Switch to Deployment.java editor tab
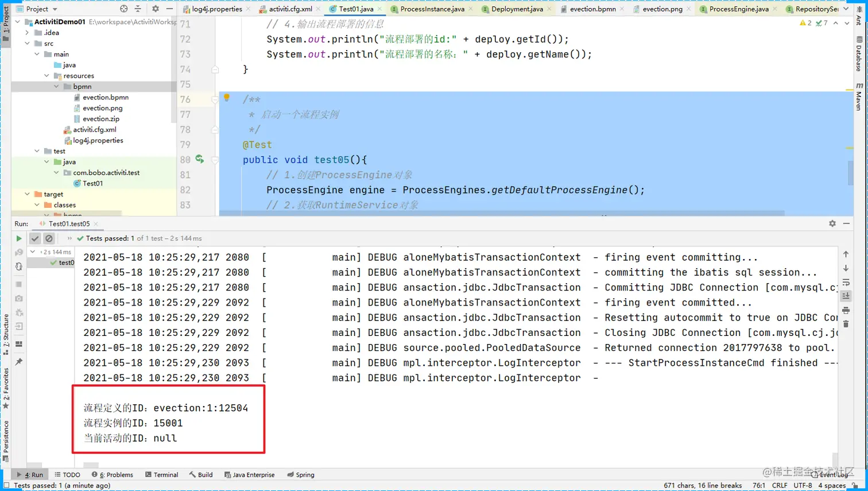The image size is (868, 491). pos(517,9)
